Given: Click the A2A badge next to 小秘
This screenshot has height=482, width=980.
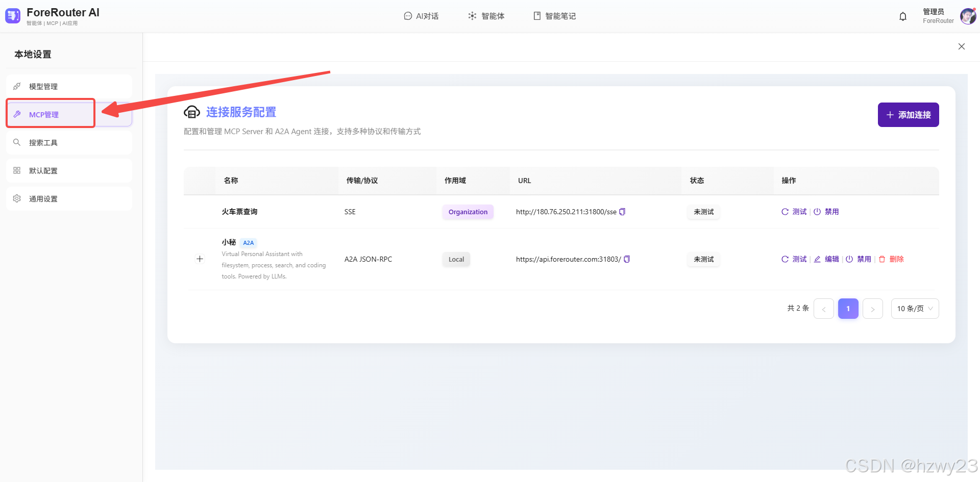Looking at the screenshot, I should (x=249, y=243).
